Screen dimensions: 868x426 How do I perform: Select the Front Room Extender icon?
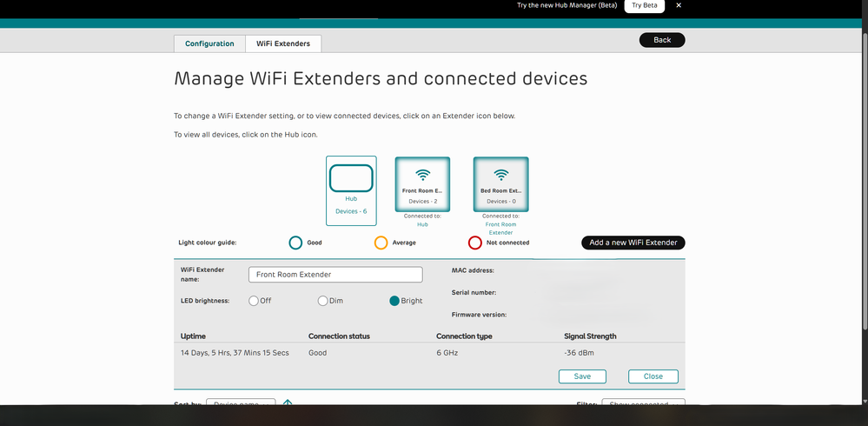[x=422, y=184]
